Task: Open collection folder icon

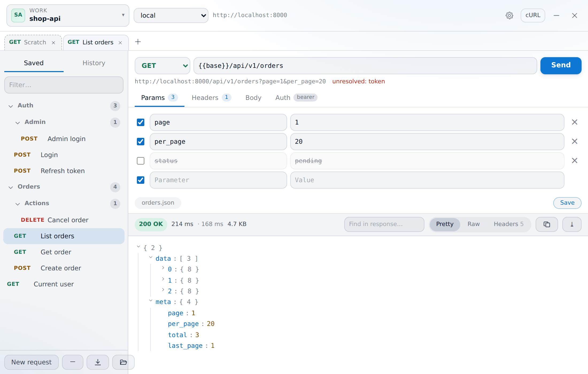Action: (x=123, y=362)
